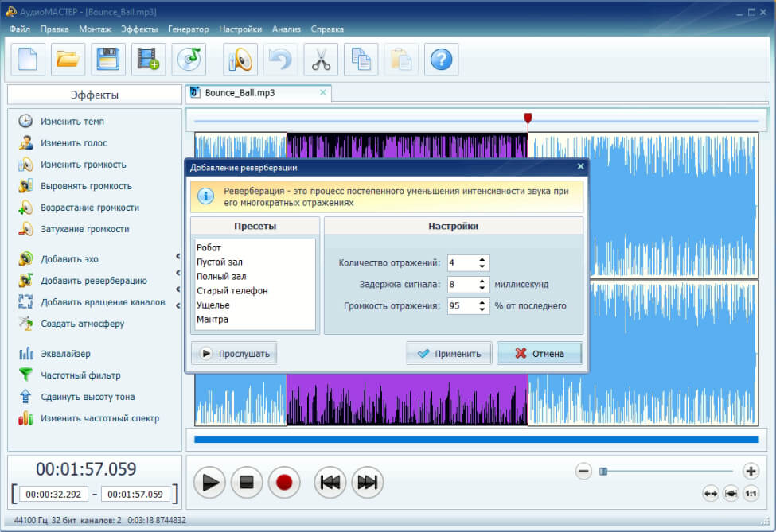Click the speaker volume toolbar icon
776x532 pixels.
pyautogui.click(x=240, y=60)
